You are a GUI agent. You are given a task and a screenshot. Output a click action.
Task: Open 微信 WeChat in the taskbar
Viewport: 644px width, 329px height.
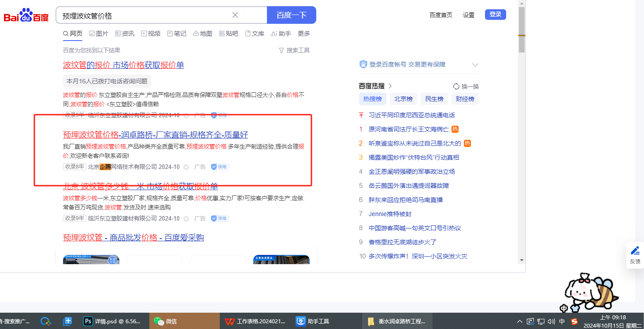point(167,322)
